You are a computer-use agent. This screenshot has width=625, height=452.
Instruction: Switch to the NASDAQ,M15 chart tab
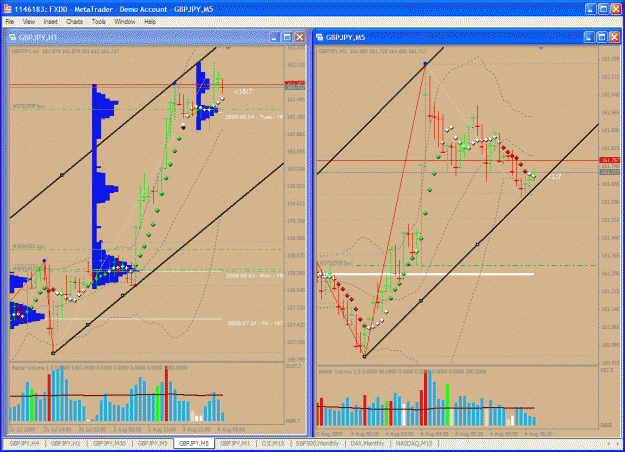coord(414,443)
